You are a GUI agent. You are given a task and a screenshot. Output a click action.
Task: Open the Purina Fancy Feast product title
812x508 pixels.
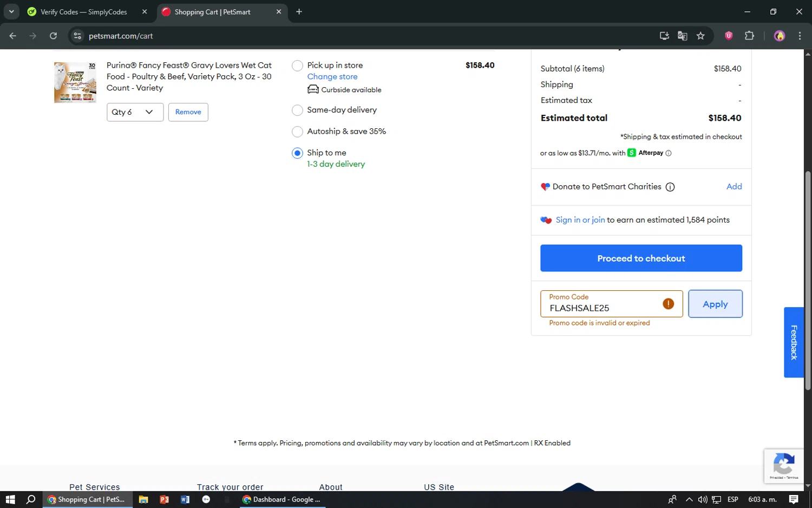tap(189, 76)
